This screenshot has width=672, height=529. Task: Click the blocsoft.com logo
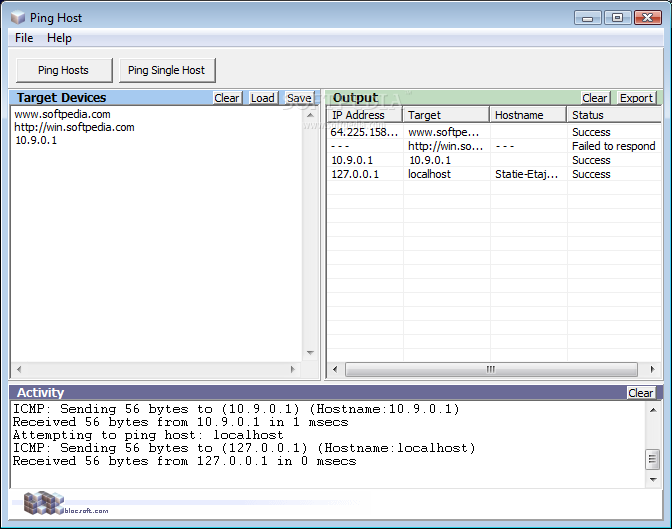(65, 503)
